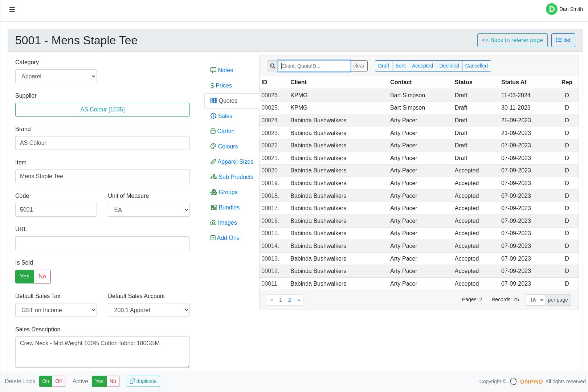Set Active to Yes
Screen dimensions: 588x392
point(99,381)
